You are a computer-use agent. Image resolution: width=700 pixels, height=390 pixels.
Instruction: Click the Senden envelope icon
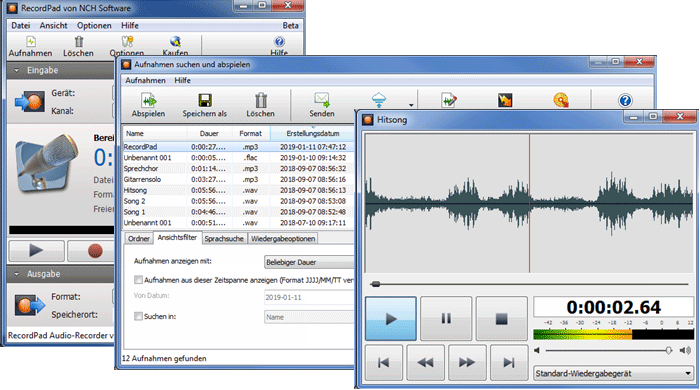click(322, 100)
